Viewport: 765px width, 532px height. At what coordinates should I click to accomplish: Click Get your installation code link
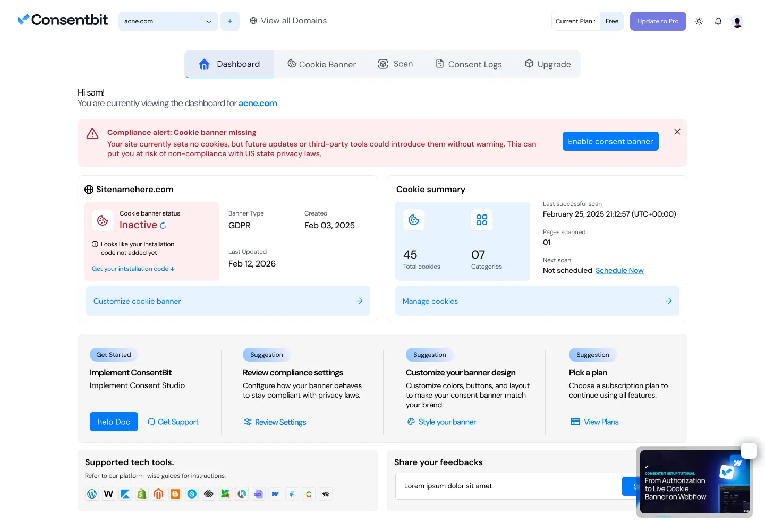[x=133, y=269]
